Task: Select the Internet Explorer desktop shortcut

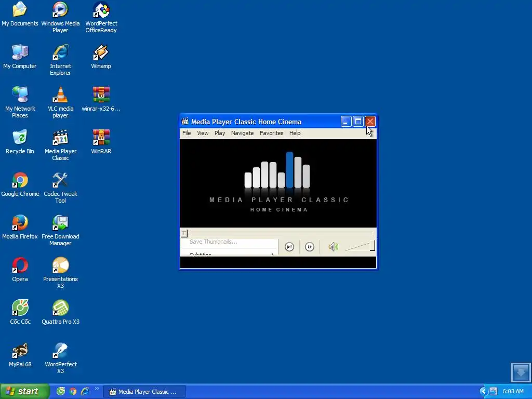Action: point(60,60)
